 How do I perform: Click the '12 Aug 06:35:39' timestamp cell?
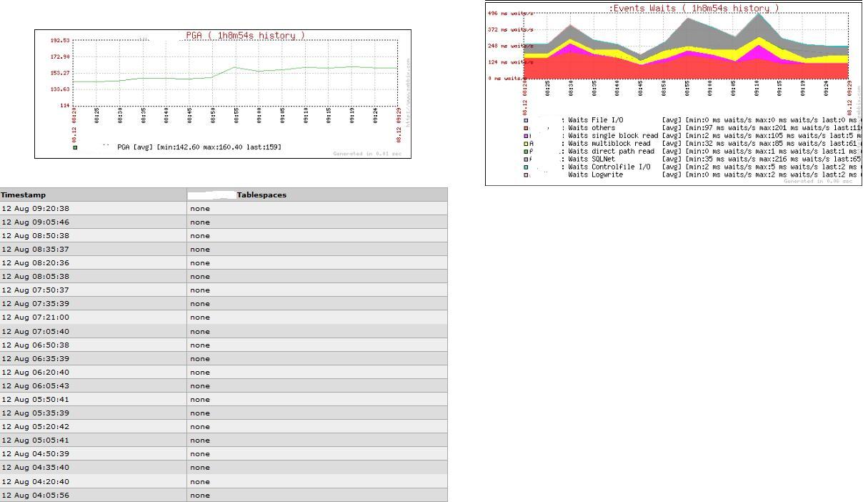tap(93, 358)
